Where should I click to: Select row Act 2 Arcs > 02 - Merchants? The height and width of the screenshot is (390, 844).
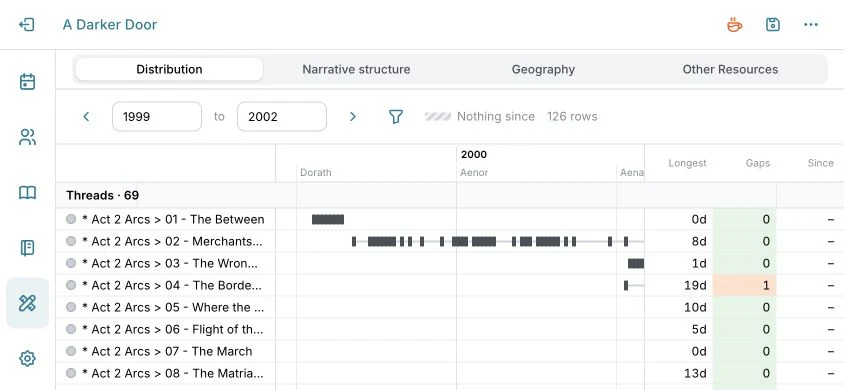point(172,242)
